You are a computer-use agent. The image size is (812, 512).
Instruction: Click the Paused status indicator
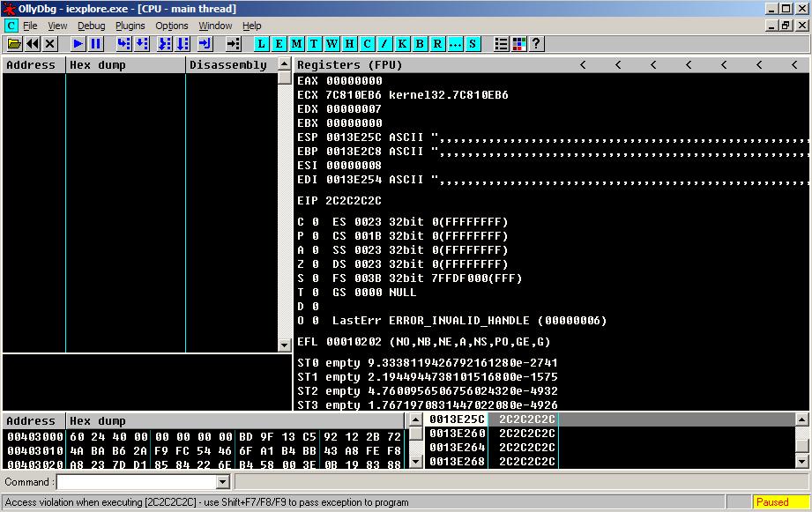[779, 501]
